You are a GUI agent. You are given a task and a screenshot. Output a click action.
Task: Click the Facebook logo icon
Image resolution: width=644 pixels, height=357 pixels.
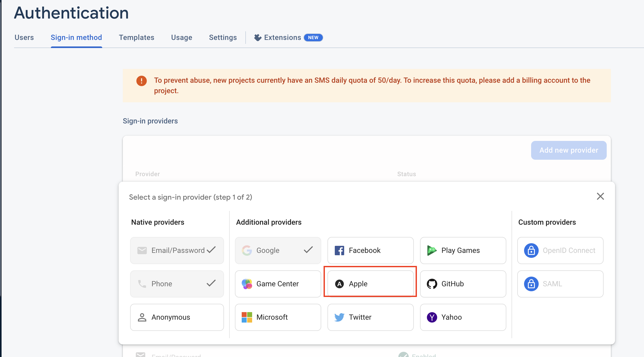pyautogui.click(x=339, y=251)
